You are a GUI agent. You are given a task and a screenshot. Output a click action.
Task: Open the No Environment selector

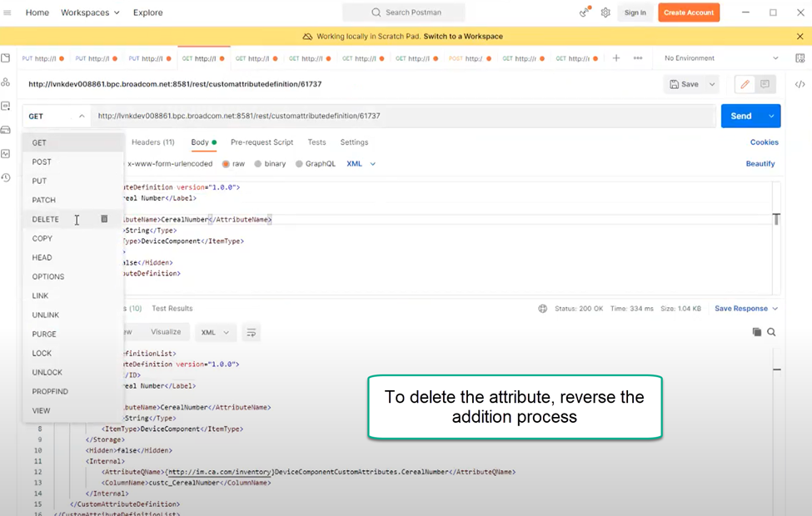721,58
